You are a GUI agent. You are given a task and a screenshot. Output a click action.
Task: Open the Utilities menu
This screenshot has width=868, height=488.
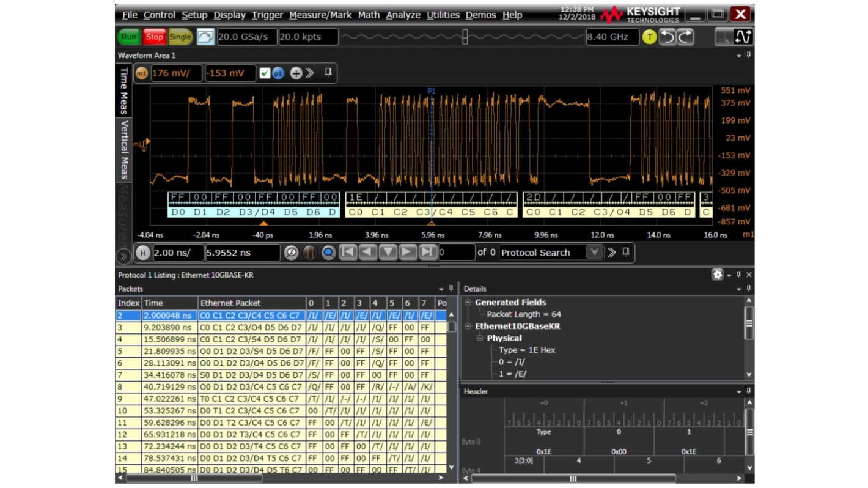pos(443,15)
